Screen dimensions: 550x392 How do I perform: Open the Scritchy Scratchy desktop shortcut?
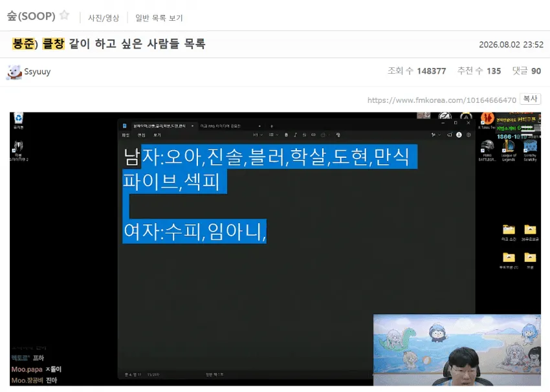coord(530,151)
